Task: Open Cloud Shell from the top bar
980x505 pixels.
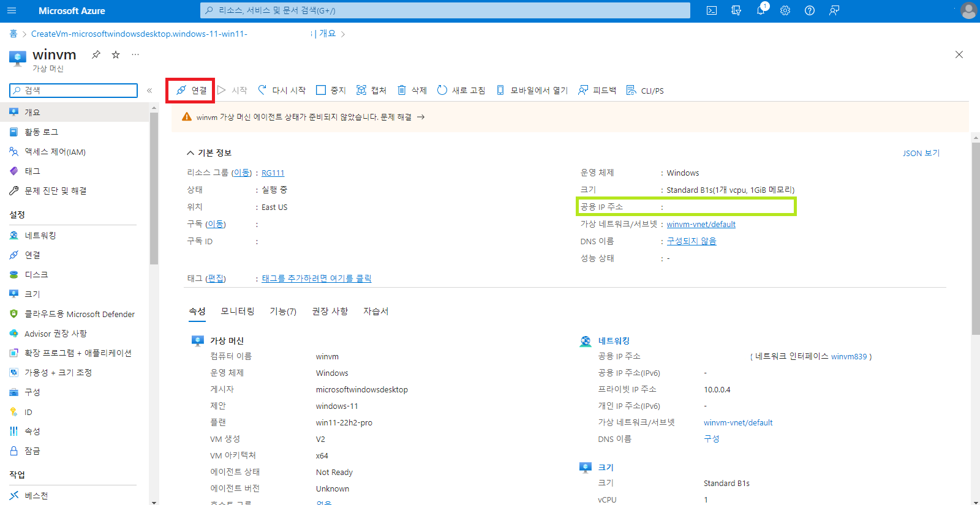Action: coord(712,10)
